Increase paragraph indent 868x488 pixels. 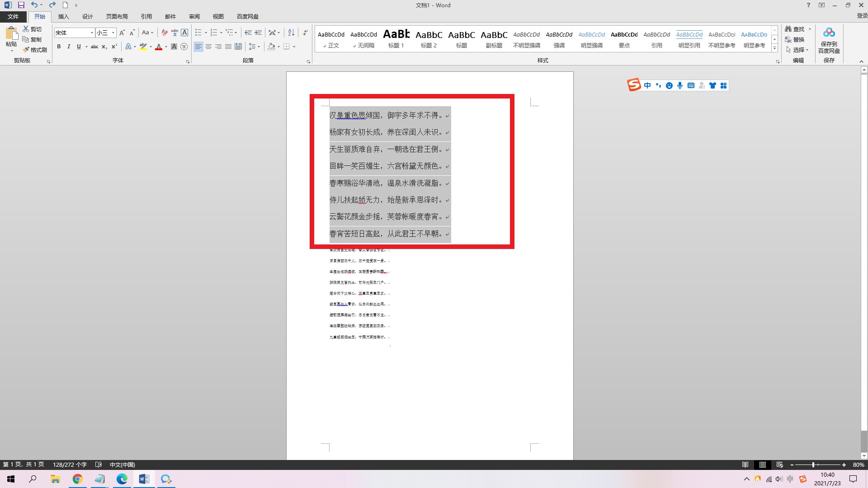pyautogui.click(x=258, y=33)
